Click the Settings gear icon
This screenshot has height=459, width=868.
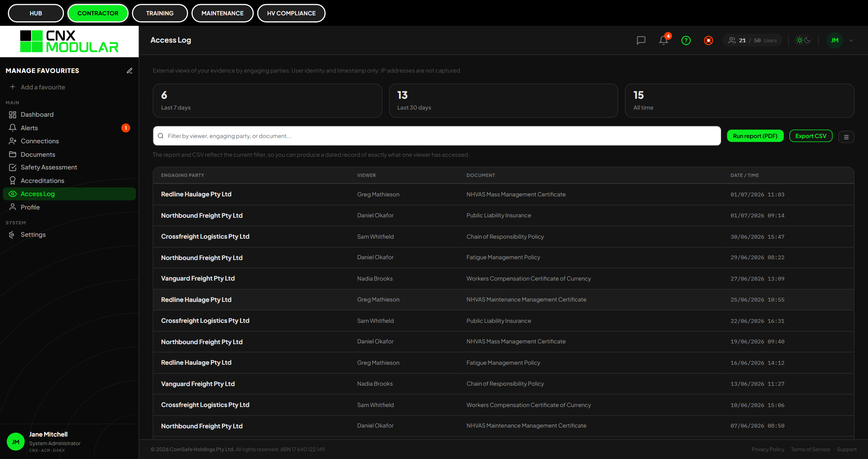point(12,235)
